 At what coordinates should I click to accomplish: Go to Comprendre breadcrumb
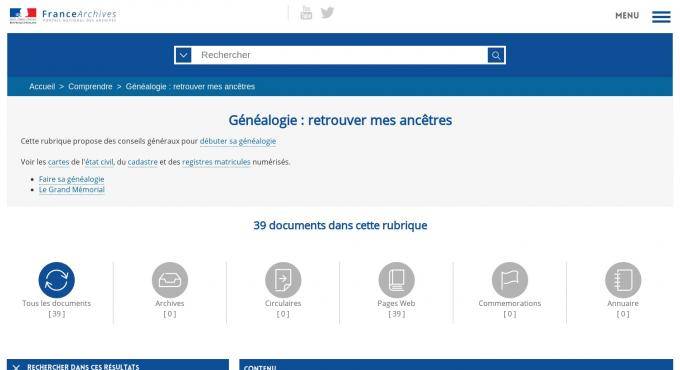[x=90, y=86]
